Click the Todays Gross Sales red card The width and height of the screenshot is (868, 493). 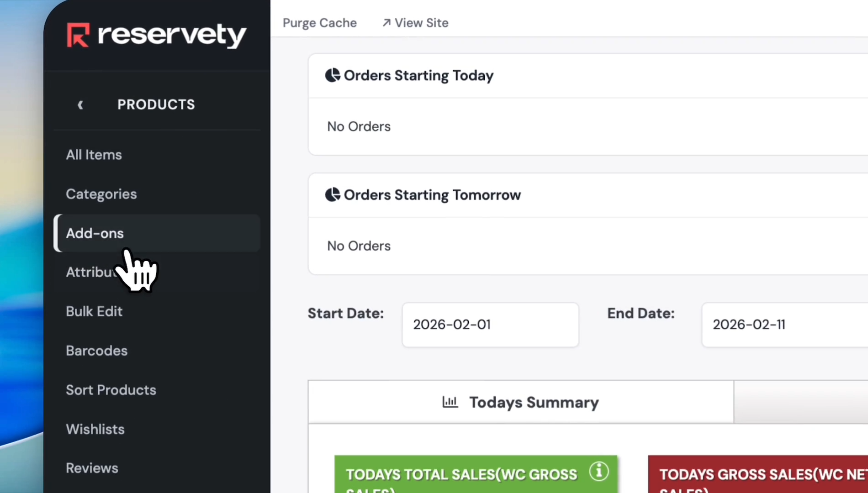tap(758, 475)
